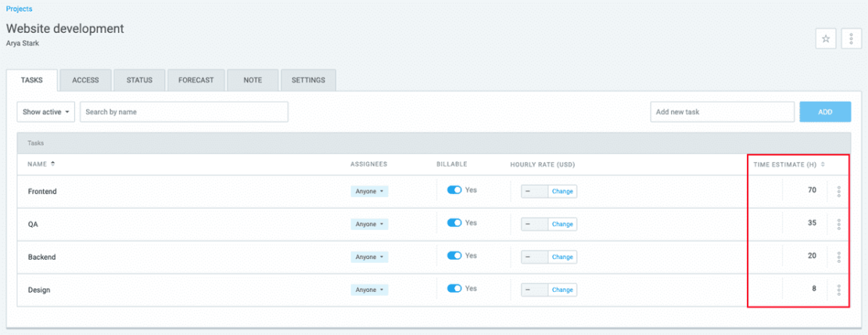Disable billable for the QA task
The image size is (868, 335).
[x=454, y=223]
